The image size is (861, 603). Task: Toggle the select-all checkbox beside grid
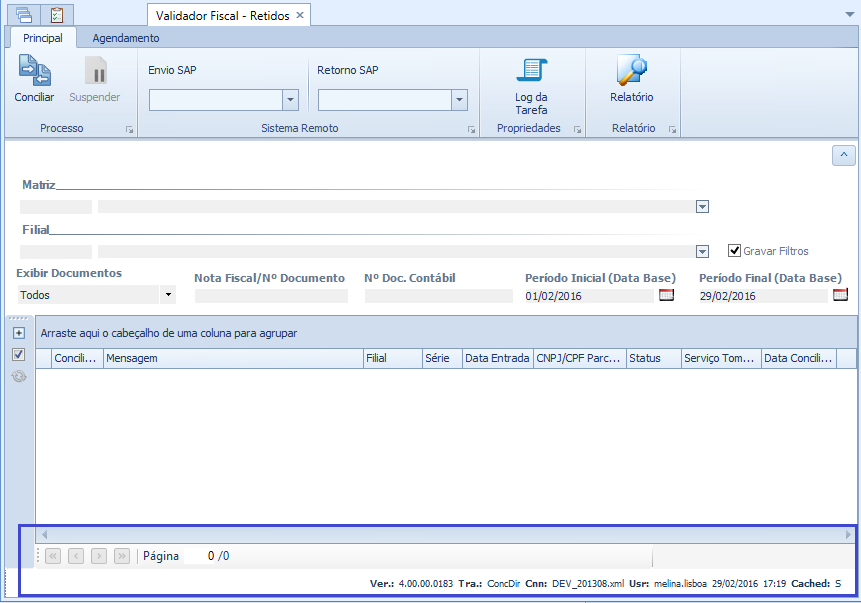(x=18, y=355)
